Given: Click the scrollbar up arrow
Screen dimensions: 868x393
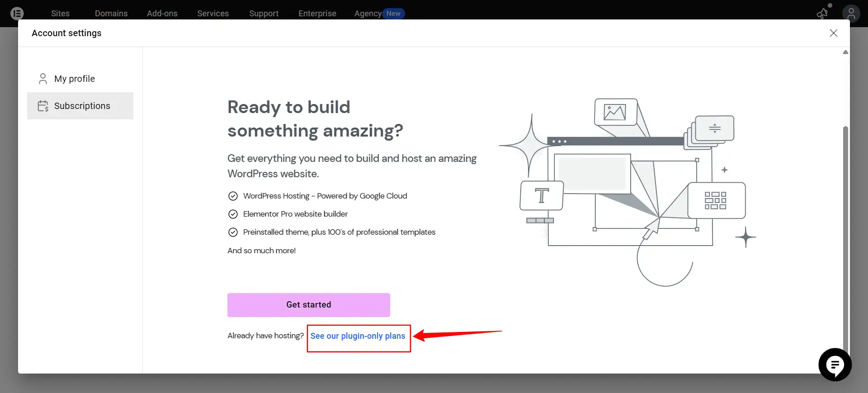Looking at the screenshot, I should (x=845, y=52).
